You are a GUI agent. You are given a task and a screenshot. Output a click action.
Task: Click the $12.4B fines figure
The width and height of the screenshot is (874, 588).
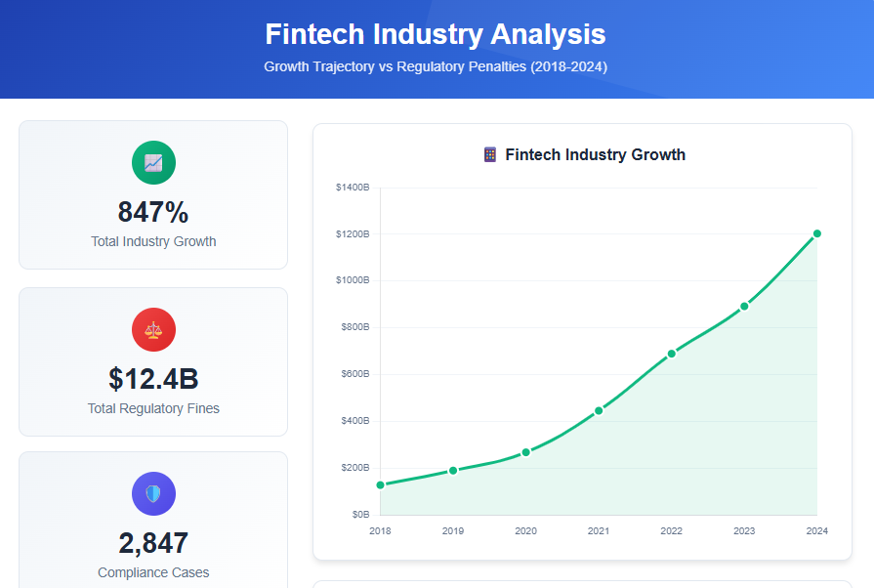pyautogui.click(x=153, y=377)
